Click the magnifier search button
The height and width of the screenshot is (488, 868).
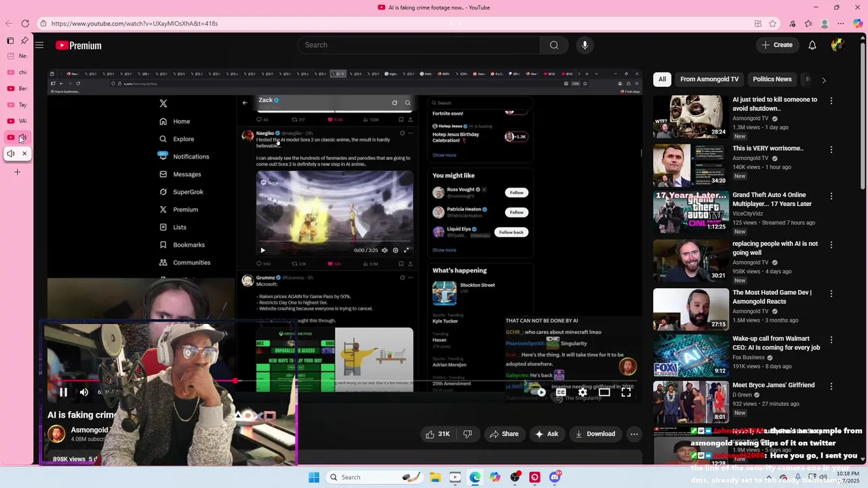click(554, 45)
